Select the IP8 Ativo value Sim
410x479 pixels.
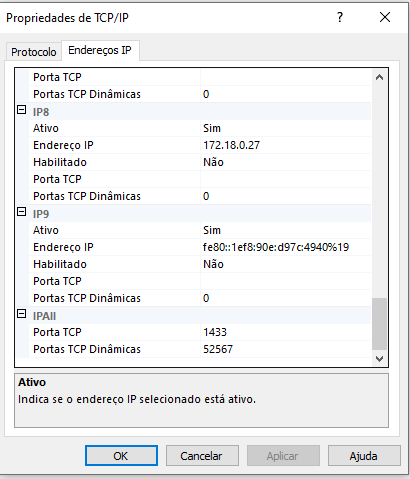click(286, 128)
